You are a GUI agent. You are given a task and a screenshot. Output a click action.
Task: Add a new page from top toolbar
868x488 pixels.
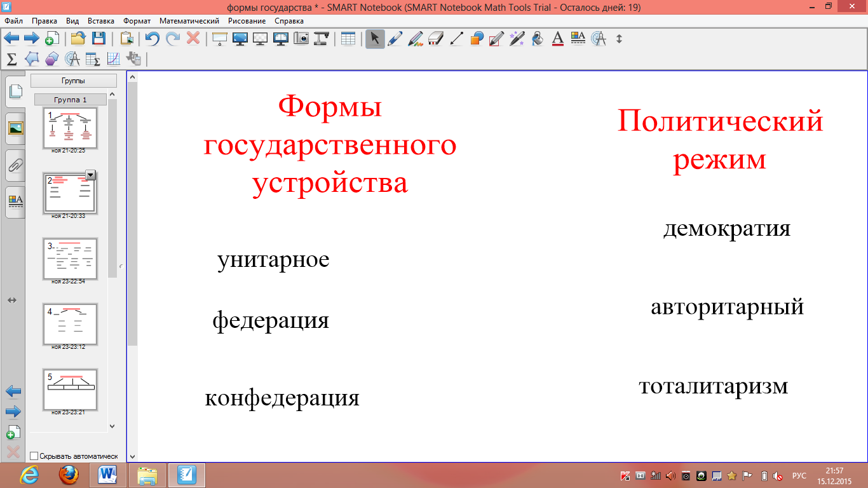pos(52,38)
